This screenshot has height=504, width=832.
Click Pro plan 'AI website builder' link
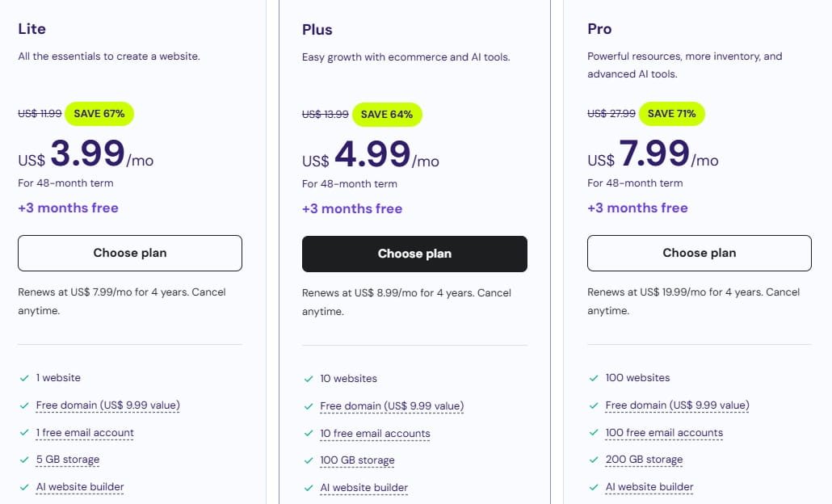(x=649, y=487)
